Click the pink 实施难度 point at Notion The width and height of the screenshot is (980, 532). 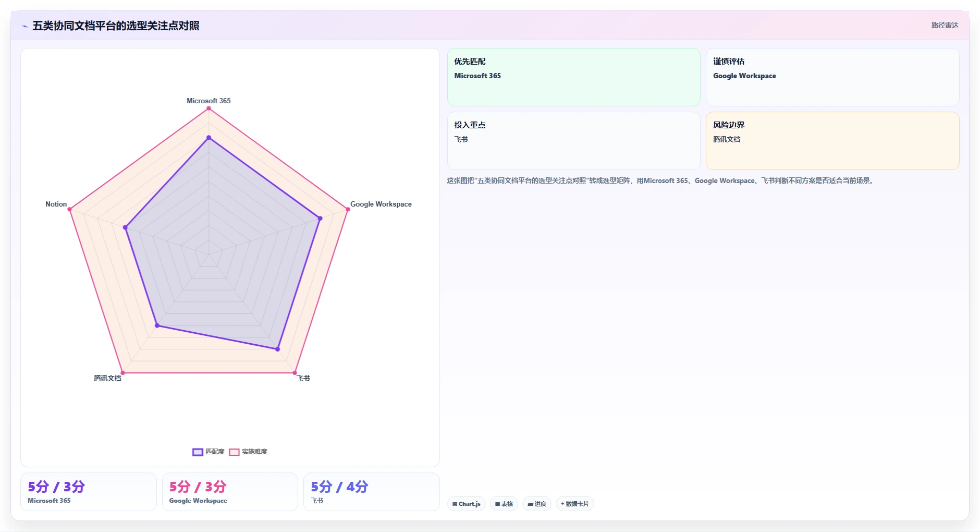click(x=69, y=209)
